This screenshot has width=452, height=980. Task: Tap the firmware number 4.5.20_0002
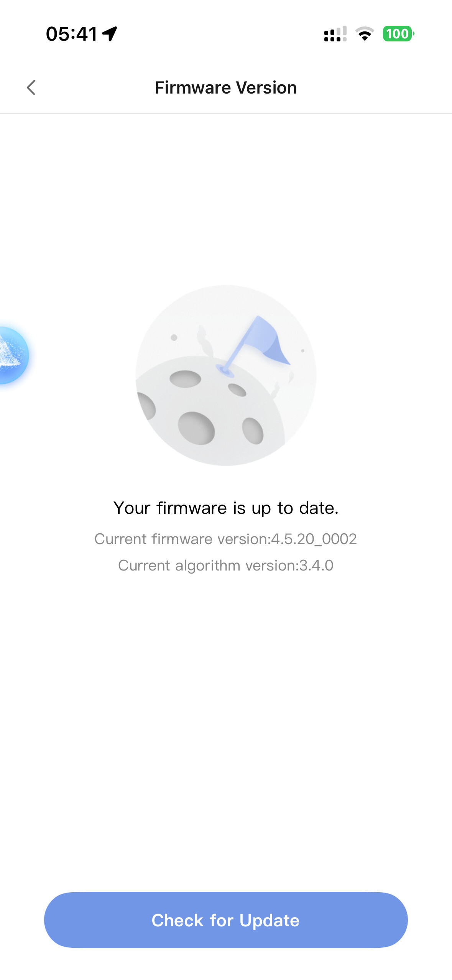[x=314, y=539]
